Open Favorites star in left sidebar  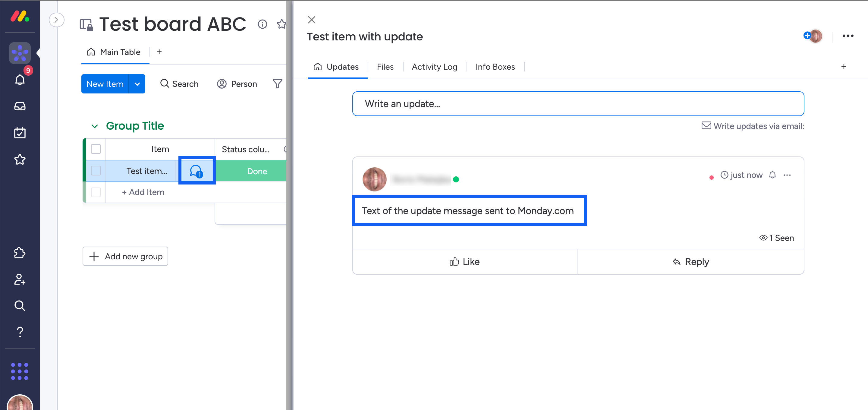click(x=20, y=159)
